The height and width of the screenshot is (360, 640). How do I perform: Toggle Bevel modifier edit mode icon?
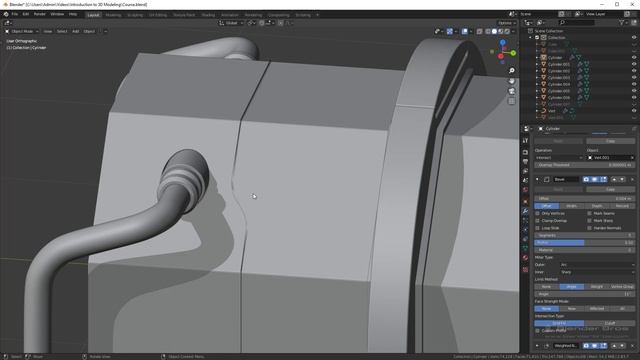tap(603, 180)
